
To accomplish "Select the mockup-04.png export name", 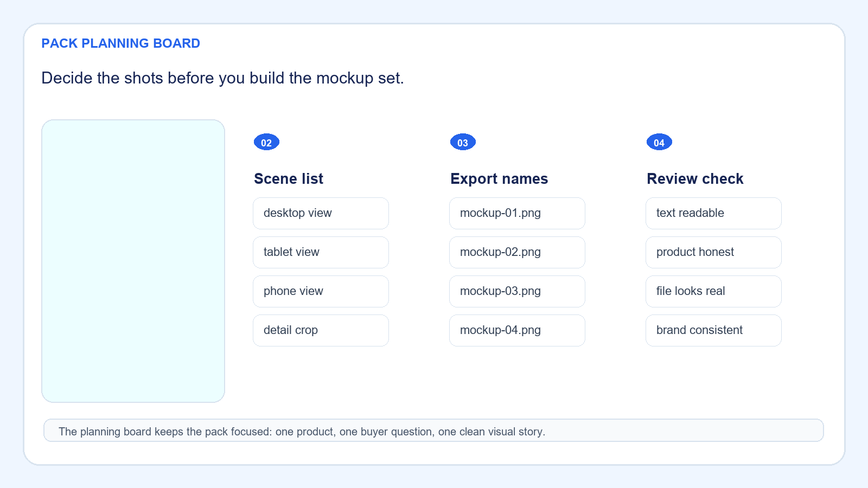I will pos(517,330).
